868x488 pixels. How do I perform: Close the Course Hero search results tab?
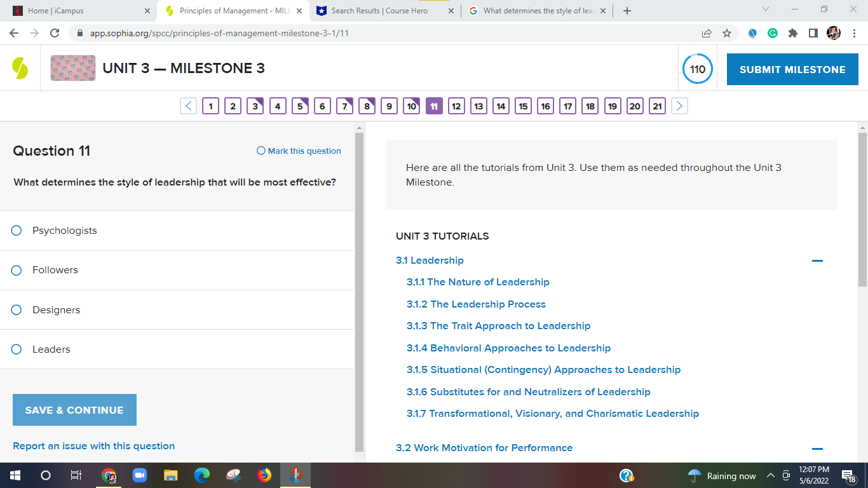451,11
